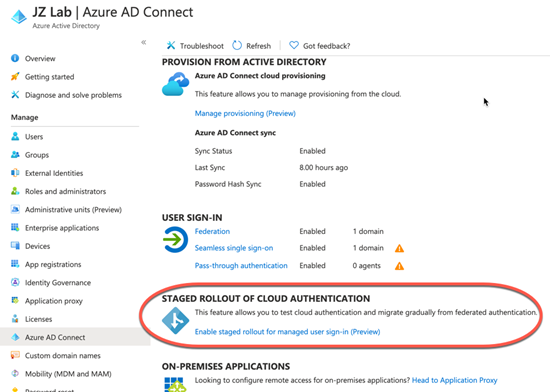Open Seamless single sign-on link
The height and width of the screenshot is (392, 550).
(x=234, y=248)
